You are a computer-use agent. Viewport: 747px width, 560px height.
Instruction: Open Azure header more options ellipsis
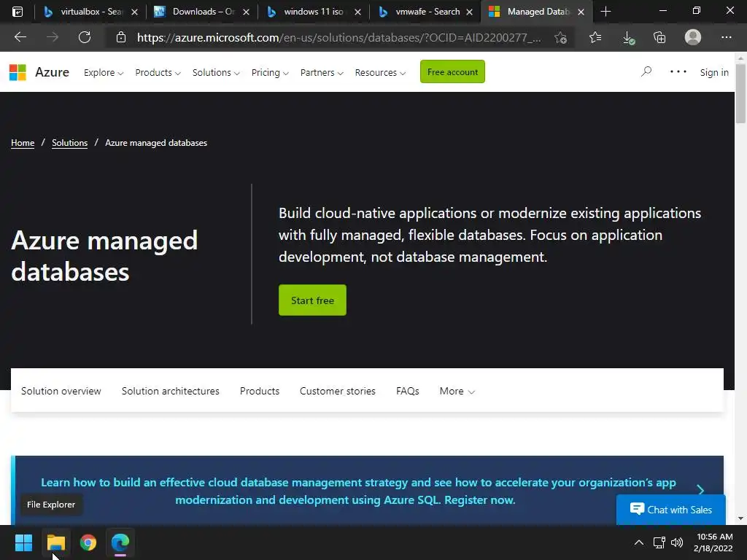[x=678, y=72]
